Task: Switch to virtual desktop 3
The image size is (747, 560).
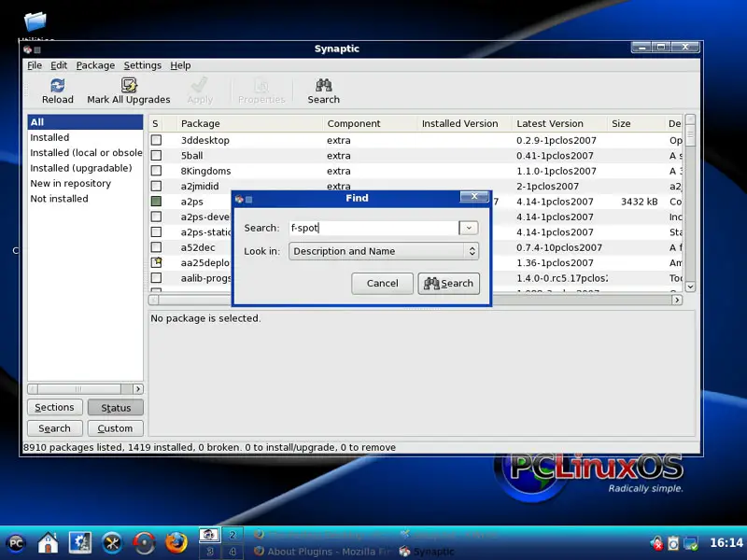Action: click(209, 552)
